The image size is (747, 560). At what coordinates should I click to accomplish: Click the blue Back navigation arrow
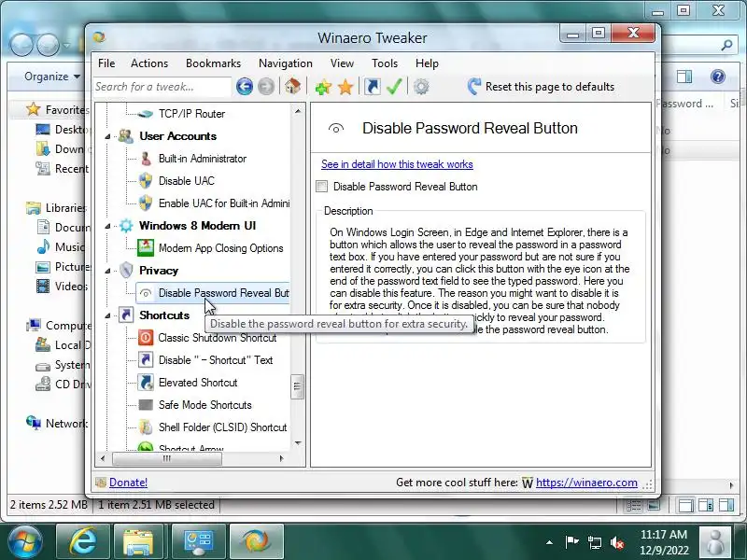click(245, 87)
